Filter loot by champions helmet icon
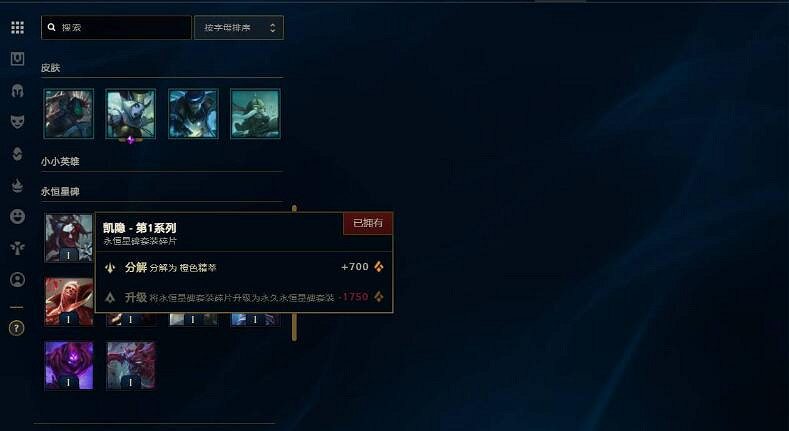 click(x=17, y=91)
